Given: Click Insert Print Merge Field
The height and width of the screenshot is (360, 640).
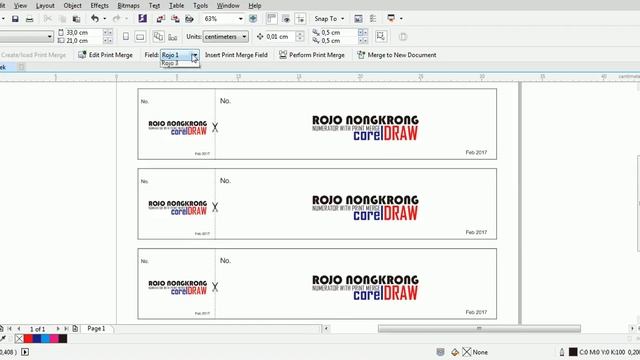Looking at the screenshot, I should [236, 55].
